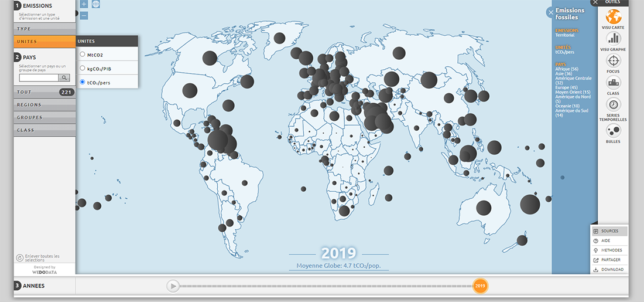Zoom in with the plus button

point(84,4)
